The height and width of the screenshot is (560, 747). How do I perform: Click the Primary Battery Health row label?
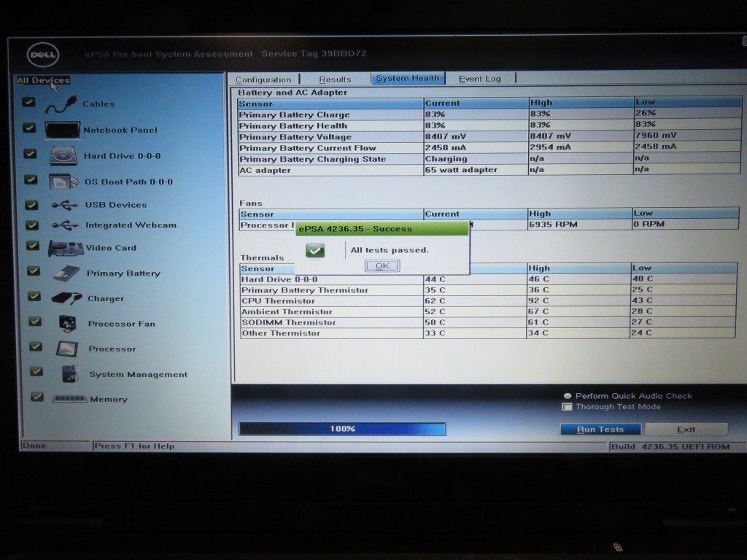(293, 125)
